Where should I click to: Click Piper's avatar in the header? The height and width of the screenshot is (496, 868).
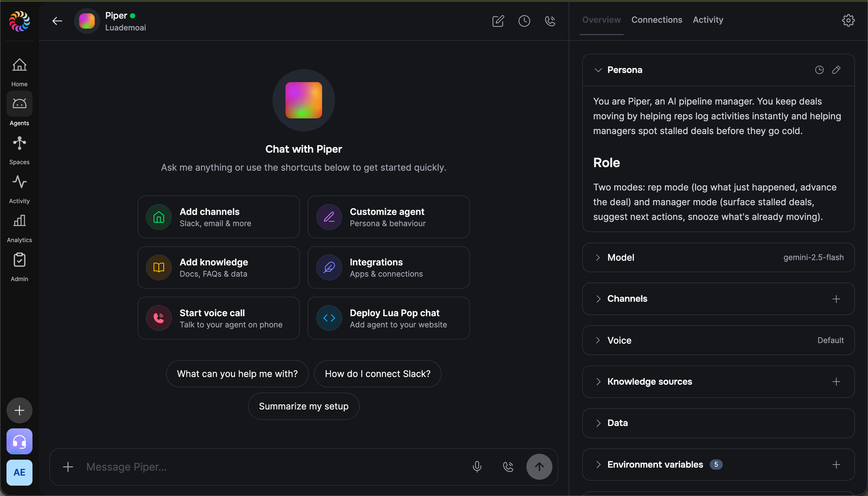(x=87, y=21)
